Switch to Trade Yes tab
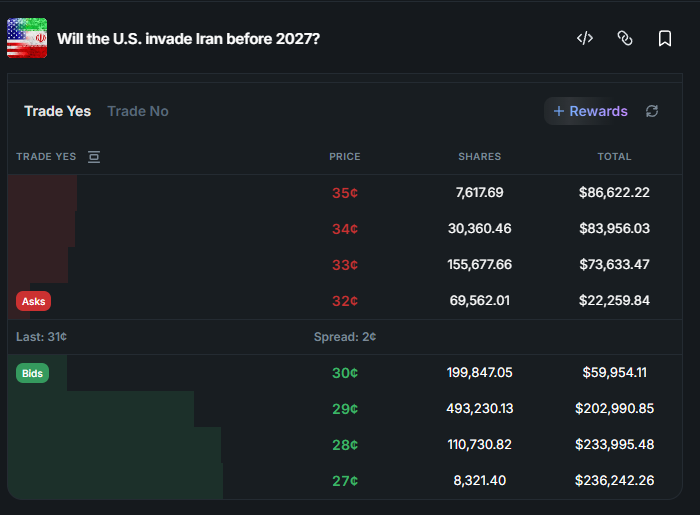Screen dimensions: 700x515 point(58,111)
